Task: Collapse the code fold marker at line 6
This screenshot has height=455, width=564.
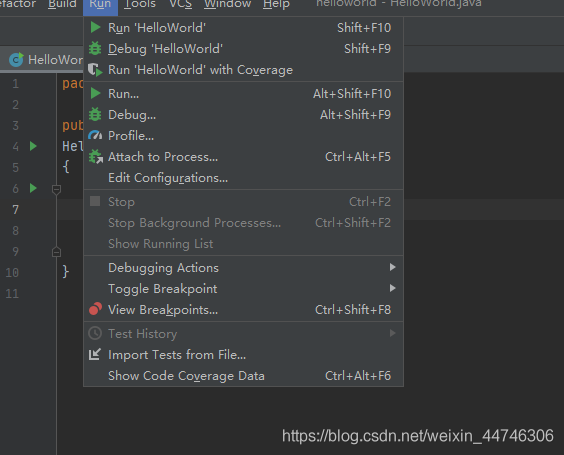Action: pyautogui.click(x=56, y=189)
